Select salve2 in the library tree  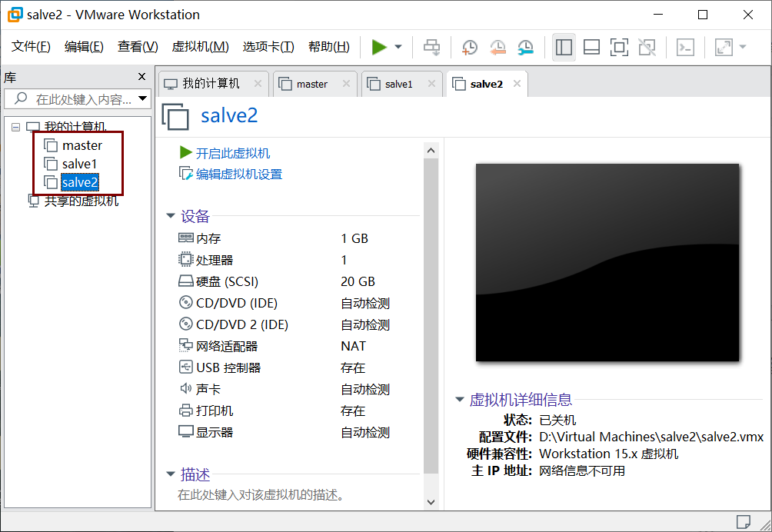[x=80, y=182]
